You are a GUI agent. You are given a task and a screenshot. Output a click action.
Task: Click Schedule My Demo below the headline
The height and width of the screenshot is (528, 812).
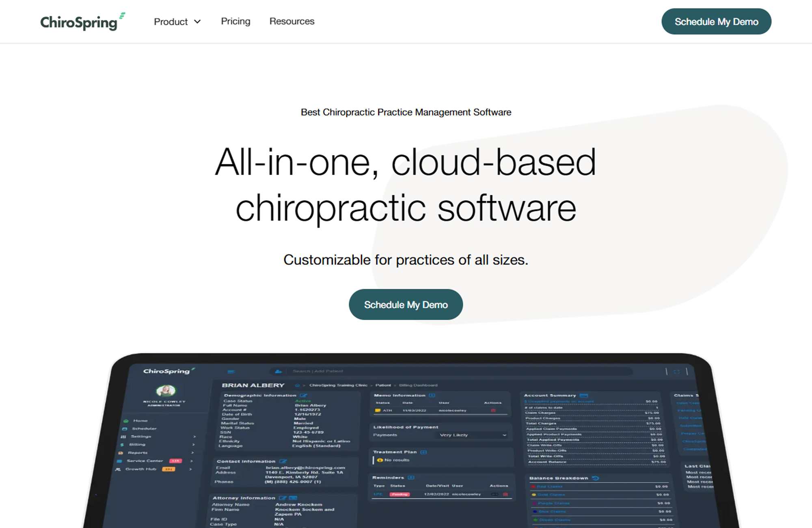tap(406, 305)
